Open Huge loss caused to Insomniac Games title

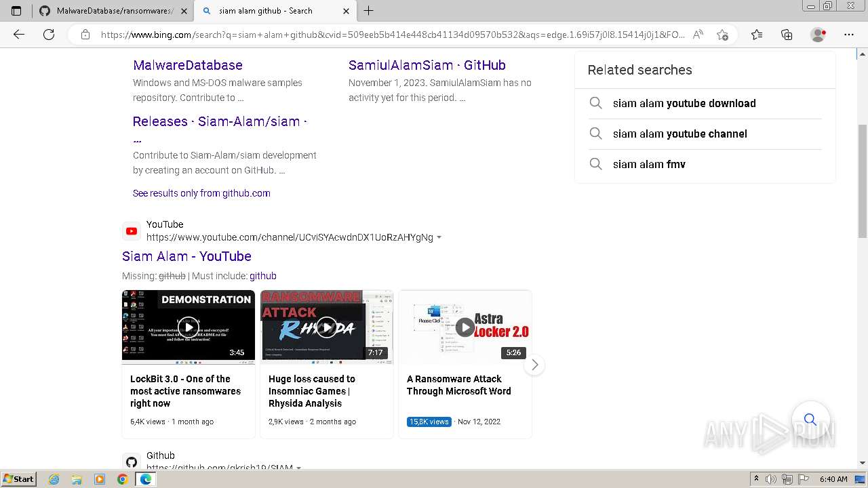click(x=311, y=391)
